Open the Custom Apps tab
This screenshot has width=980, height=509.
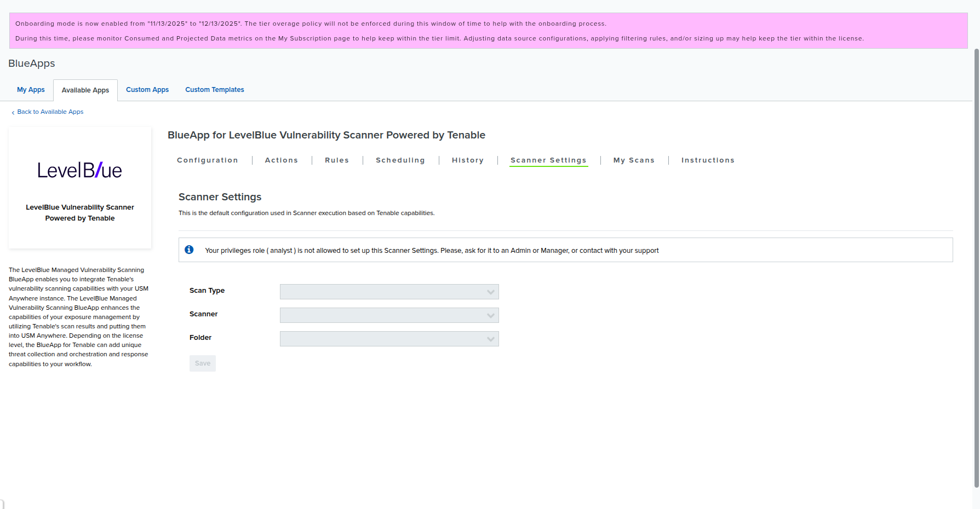tap(147, 90)
